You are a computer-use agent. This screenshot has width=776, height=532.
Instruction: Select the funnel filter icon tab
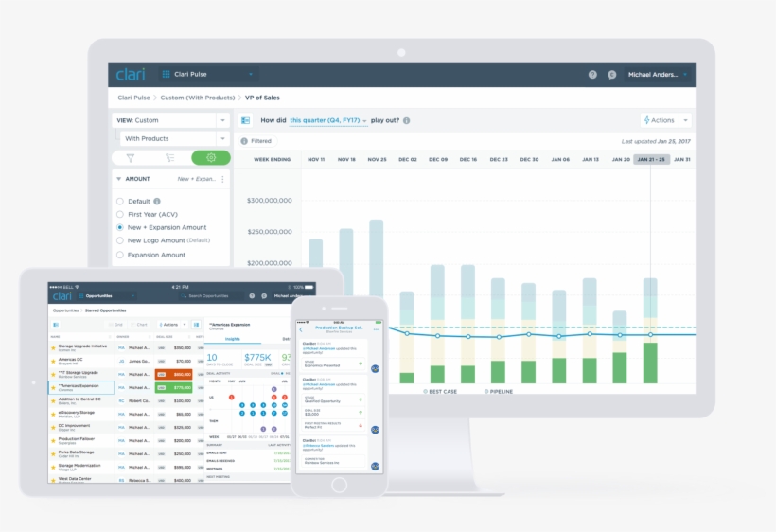click(x=131, y=158)
